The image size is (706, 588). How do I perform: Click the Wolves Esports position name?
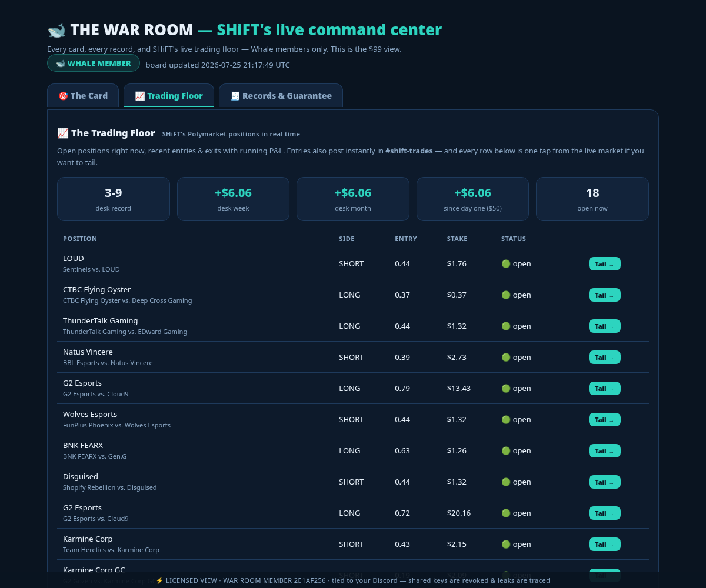tap(90, 414)
